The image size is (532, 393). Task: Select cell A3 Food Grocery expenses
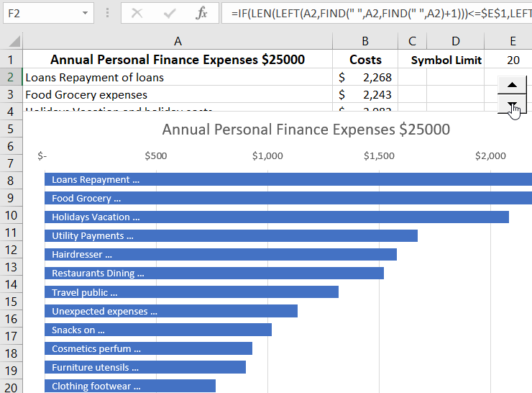(x=178, y=94)
